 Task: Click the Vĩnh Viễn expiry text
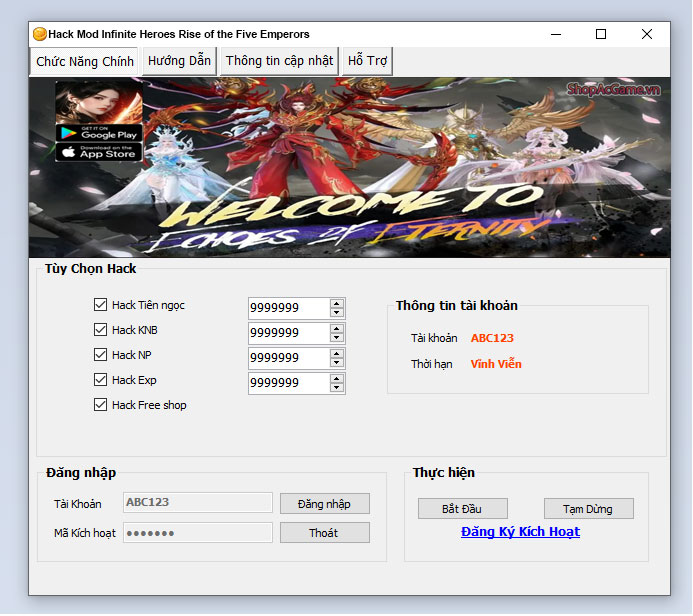pyautogui.click(x=496, y=364)
